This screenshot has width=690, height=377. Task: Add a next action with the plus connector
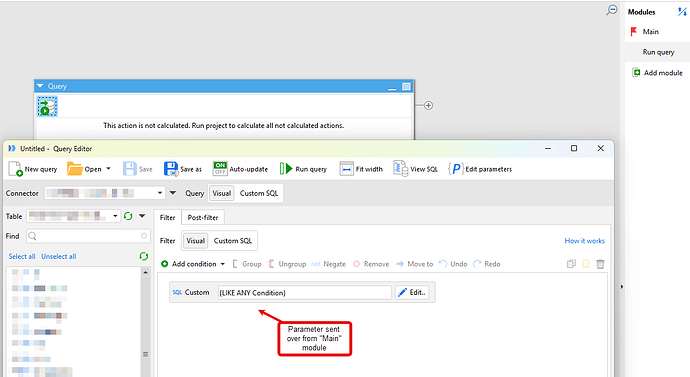point(428,106)
